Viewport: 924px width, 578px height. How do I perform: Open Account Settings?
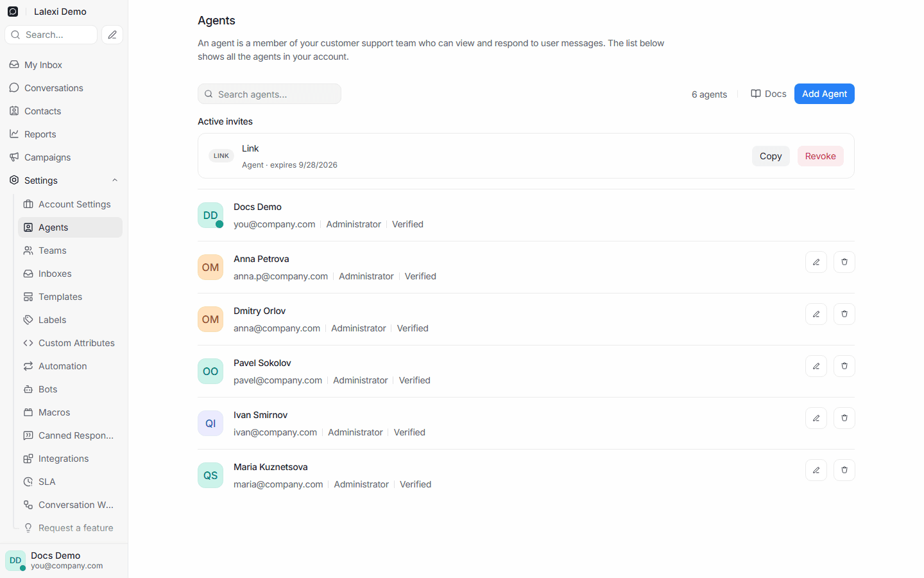[71, 204]
